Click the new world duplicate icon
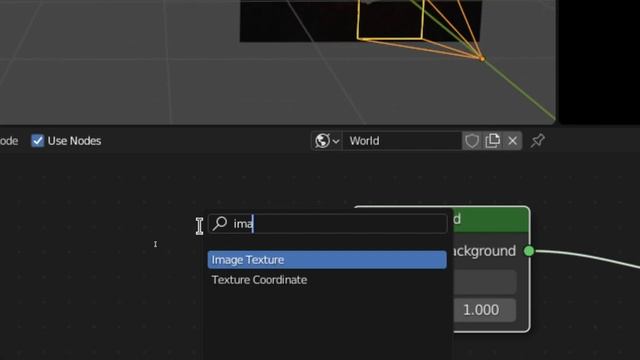The image size is (640, 360). coord(492,141)
